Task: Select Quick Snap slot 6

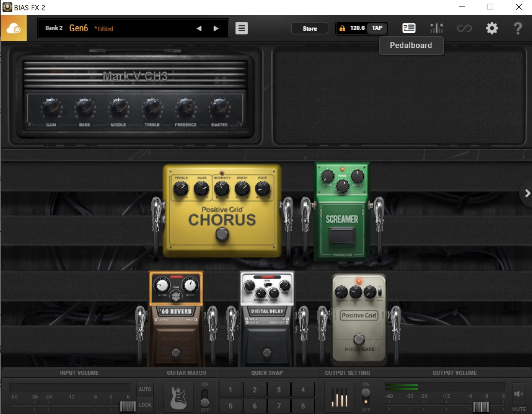Action: [x=255, y=406]
